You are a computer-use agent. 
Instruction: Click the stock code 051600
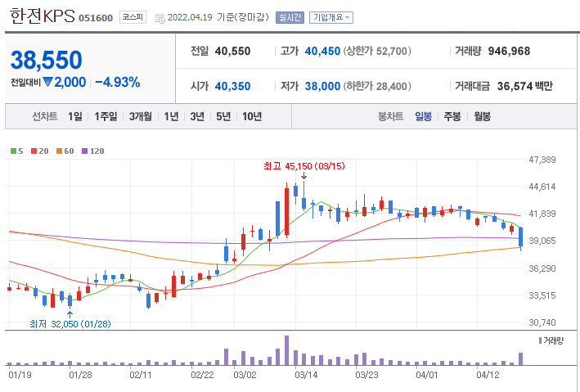click(x=96, y=18)
